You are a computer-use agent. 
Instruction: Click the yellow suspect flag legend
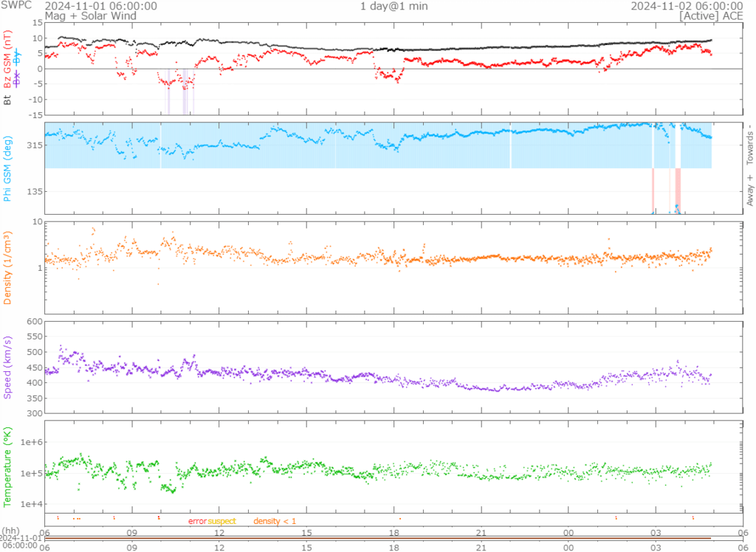(x=221, y=521)
